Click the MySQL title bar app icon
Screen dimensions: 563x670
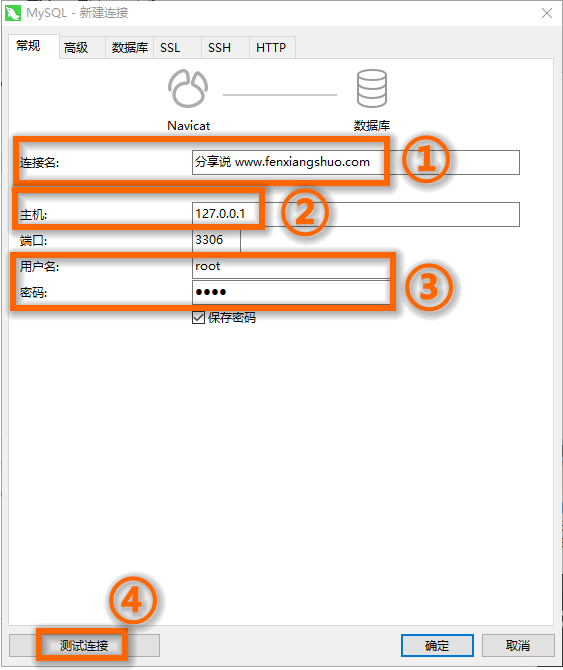13,13
